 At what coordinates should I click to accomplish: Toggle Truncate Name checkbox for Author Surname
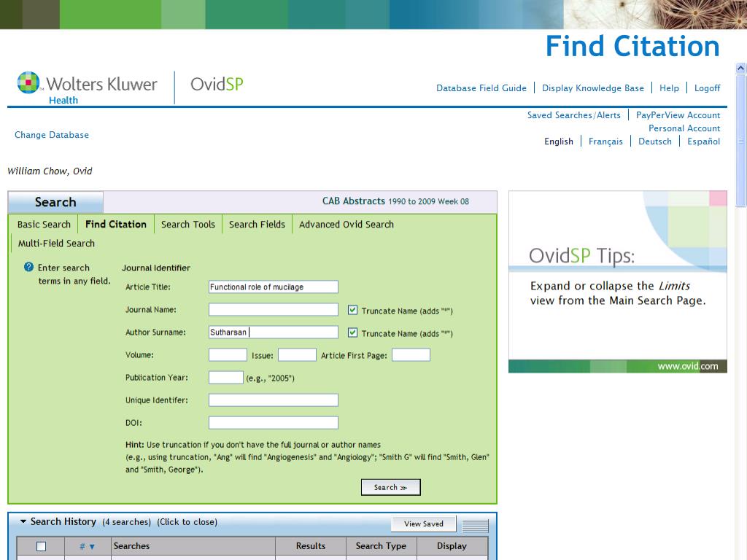pos(352,332)
